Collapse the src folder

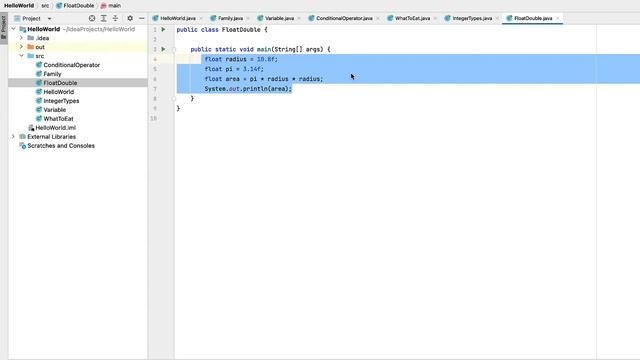21,56
